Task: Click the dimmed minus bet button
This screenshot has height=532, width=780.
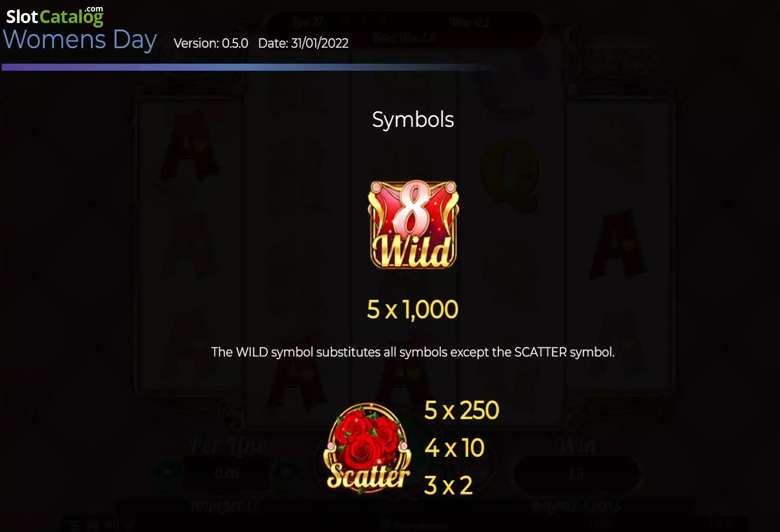Action: [167, 472]
